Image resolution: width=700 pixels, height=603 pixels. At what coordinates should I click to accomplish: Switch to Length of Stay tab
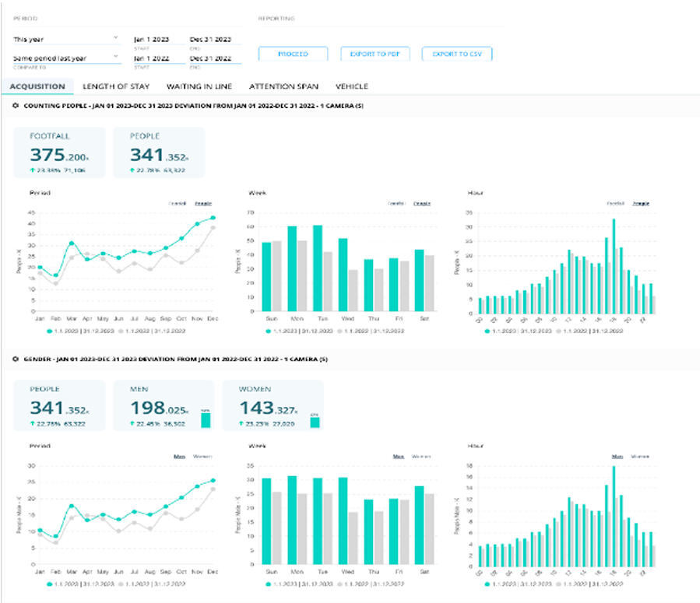116,86
